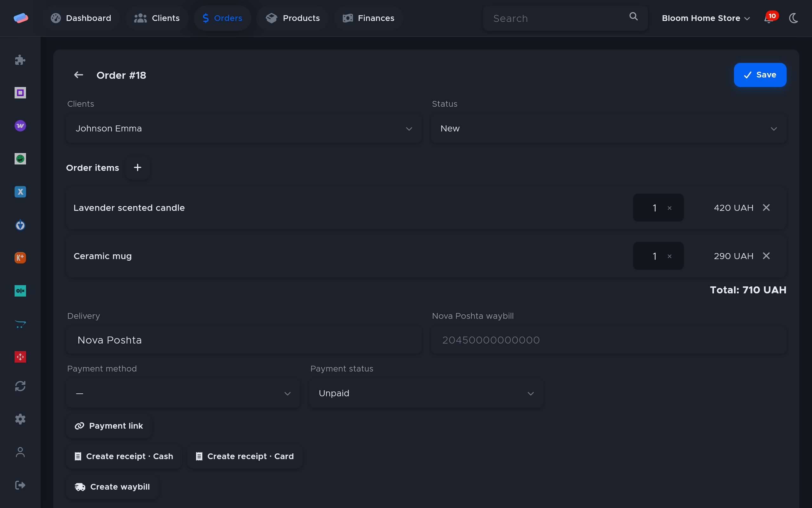Go to the Products tab
The image size is (812, 508).
coord(292,18)
